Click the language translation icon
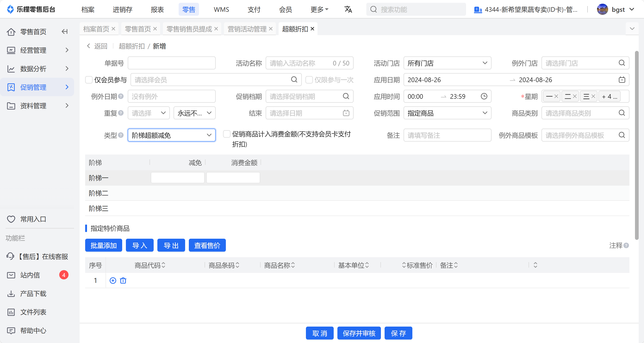The image size is (644, 343). 348,9
